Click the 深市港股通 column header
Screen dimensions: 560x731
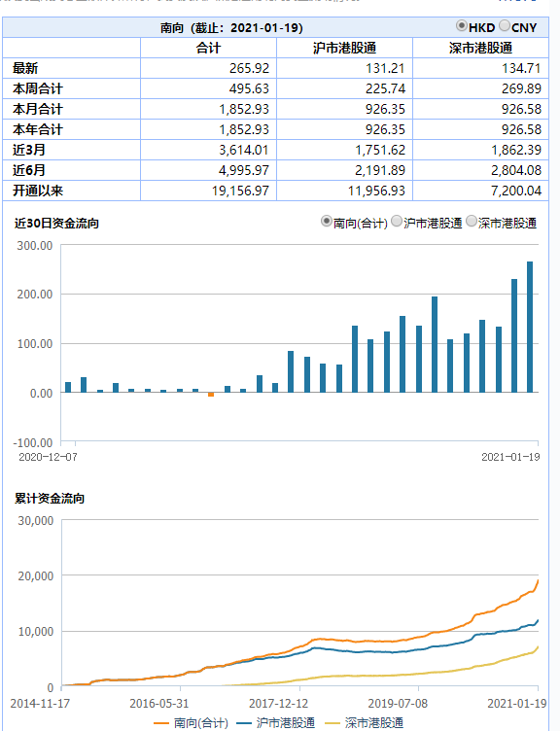pyautogui.click(x=480, y=48)
